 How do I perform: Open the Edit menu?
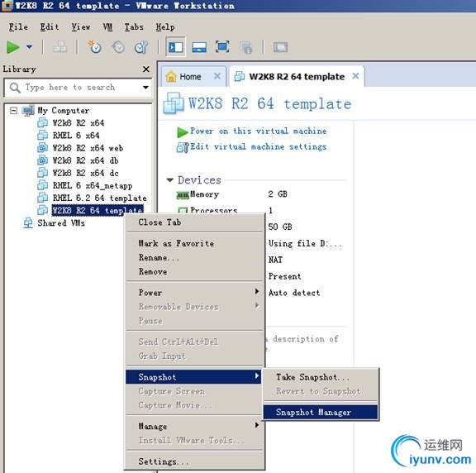click(50, 27)
